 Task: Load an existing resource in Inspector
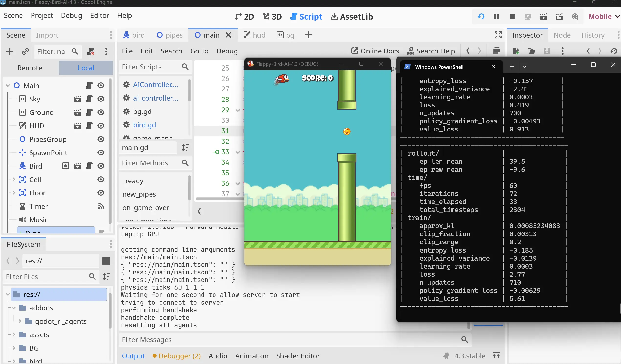(531, 51)
